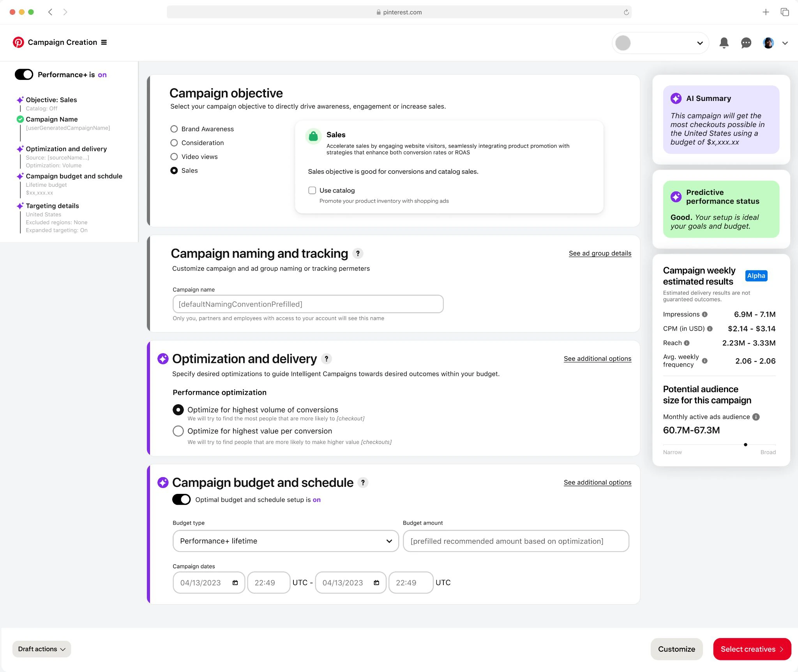
Task: Expand the profile menu chevron
Action: pos(785,43)
